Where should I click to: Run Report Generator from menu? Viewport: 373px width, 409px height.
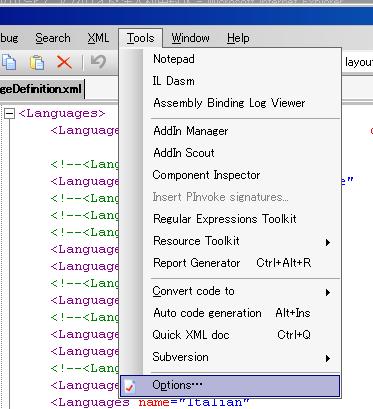tap(230, 263)
